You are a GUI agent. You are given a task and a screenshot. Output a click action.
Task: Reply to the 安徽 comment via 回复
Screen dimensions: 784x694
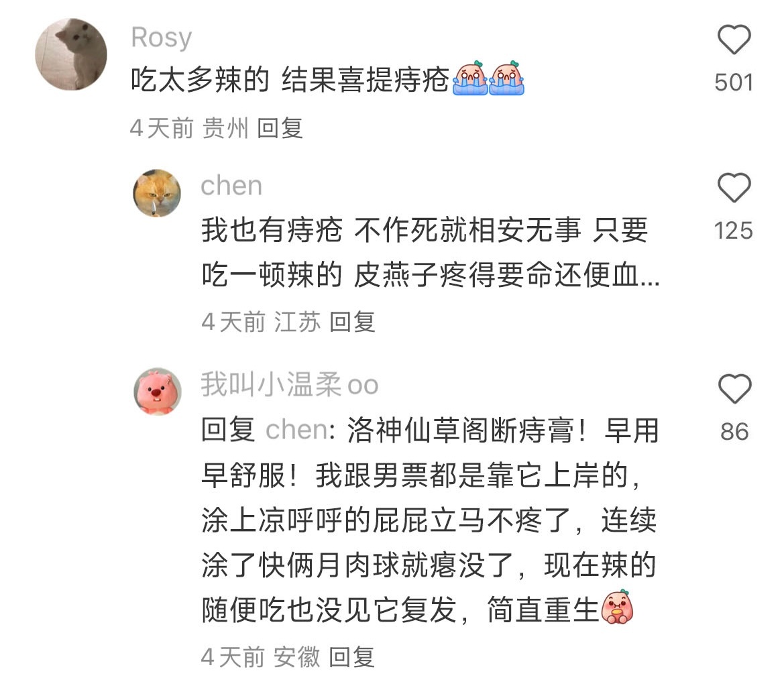tap(351, 657)
